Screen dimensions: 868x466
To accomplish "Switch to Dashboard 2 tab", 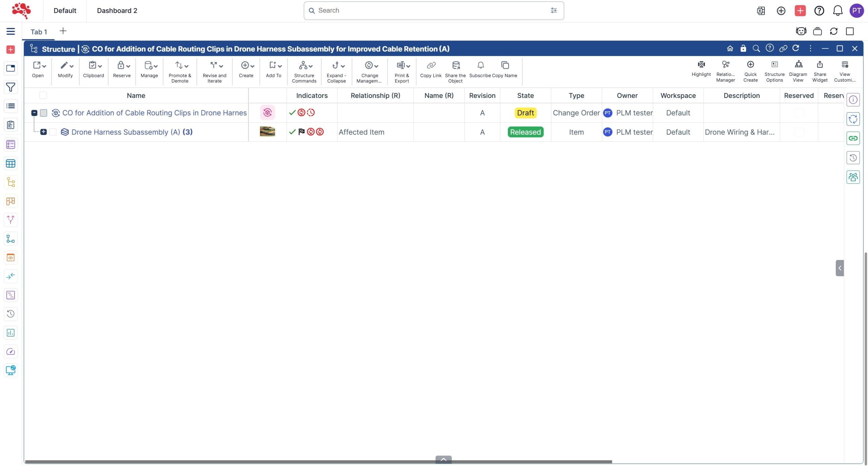I will point(117,11).
